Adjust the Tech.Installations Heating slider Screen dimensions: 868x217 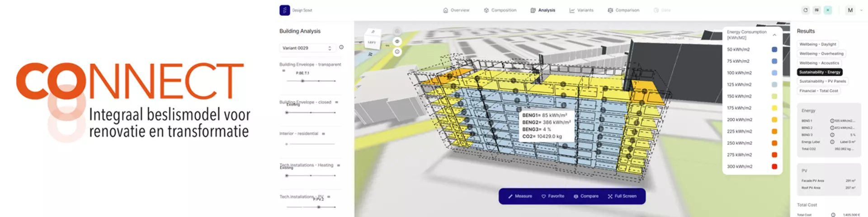coord(311,175)
